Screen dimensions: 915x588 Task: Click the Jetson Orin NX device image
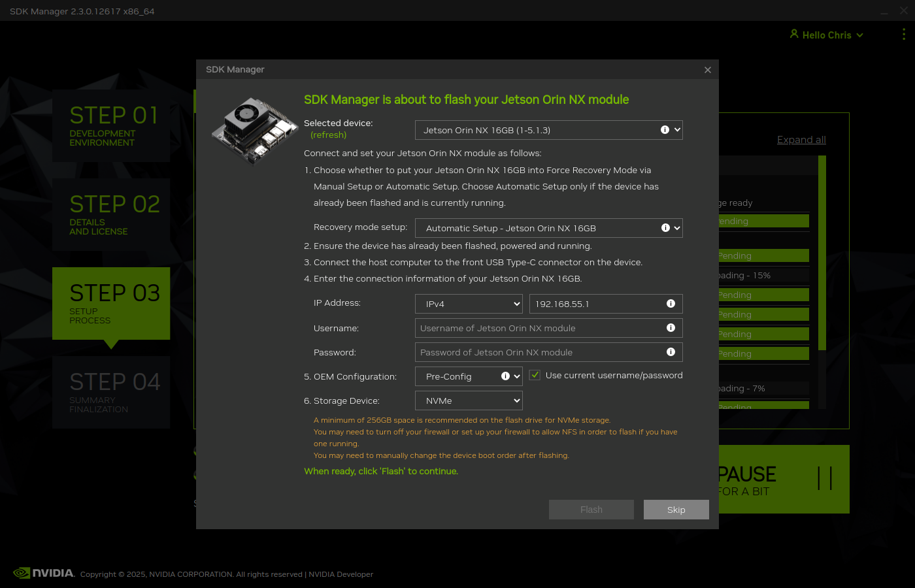[254, 131]
